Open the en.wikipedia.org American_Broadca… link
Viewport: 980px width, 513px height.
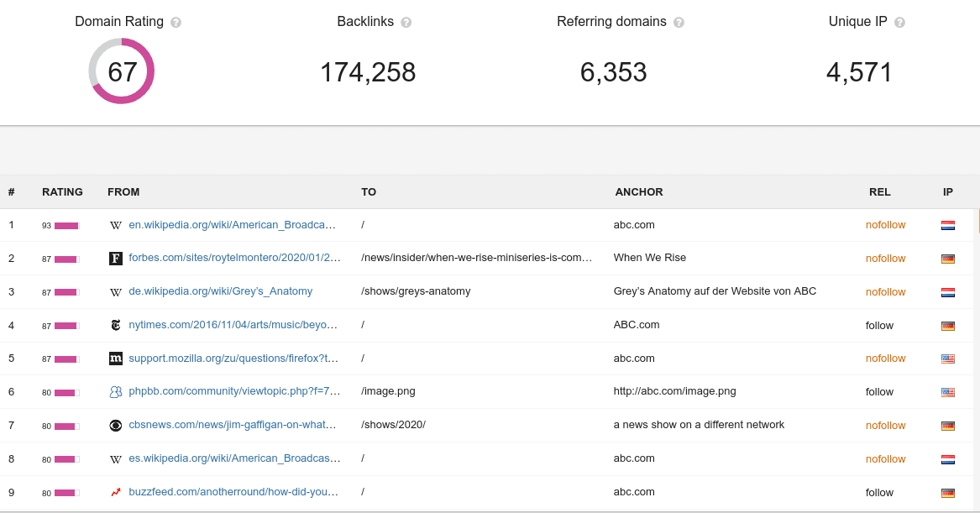(232, 225)
